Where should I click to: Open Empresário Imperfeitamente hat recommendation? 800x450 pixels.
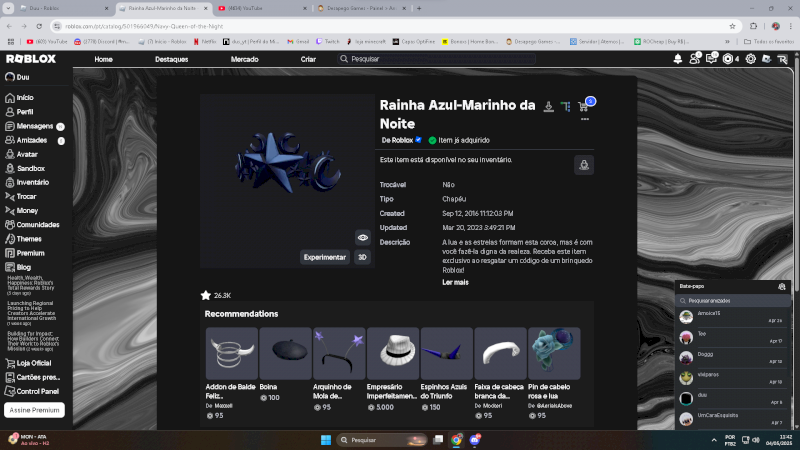(393, 354)
